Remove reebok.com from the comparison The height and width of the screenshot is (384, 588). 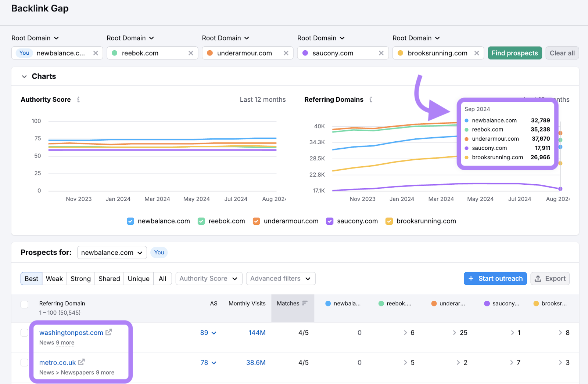(x=191, y=53)
